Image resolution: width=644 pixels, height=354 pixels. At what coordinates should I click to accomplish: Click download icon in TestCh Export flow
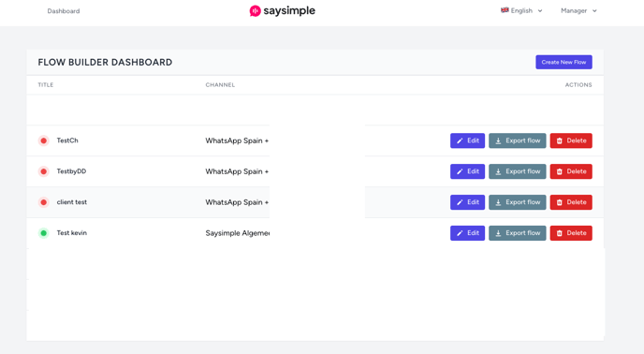(498, 140)
